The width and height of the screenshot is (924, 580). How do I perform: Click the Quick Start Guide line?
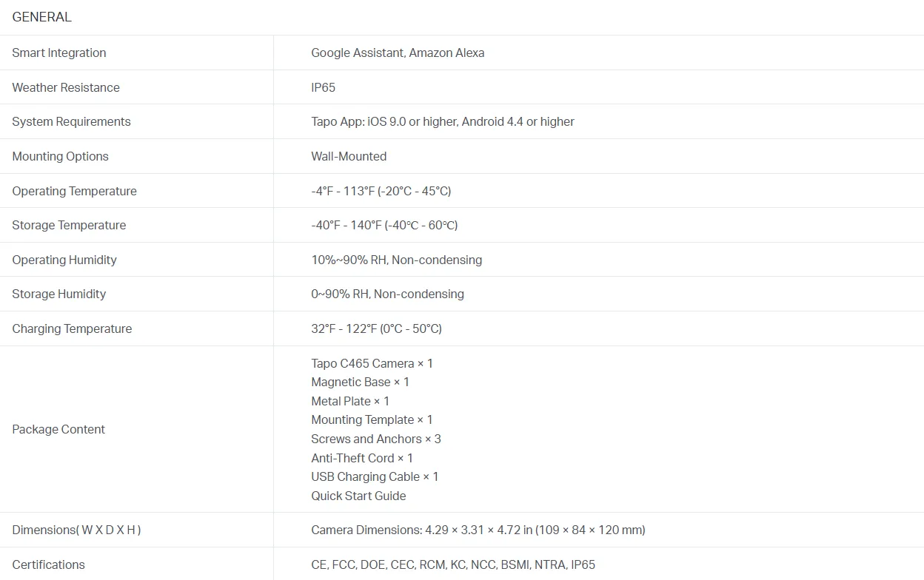(x=358, y=496)
